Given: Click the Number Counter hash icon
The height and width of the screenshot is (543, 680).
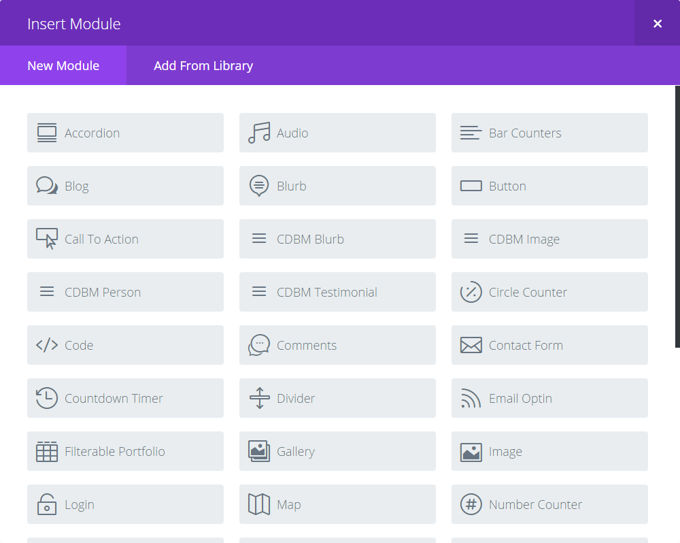Looking at the screenshot, I should pyautogui.click(x=471, y=505).
